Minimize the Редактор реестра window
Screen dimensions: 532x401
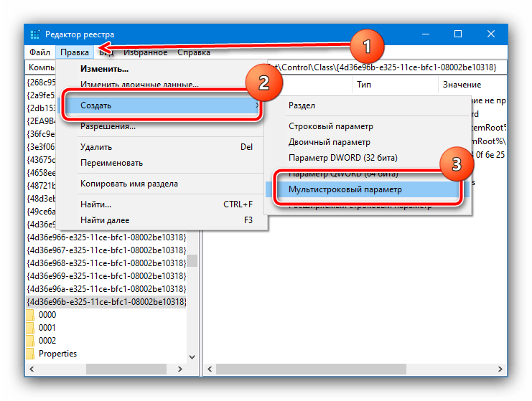426,34
